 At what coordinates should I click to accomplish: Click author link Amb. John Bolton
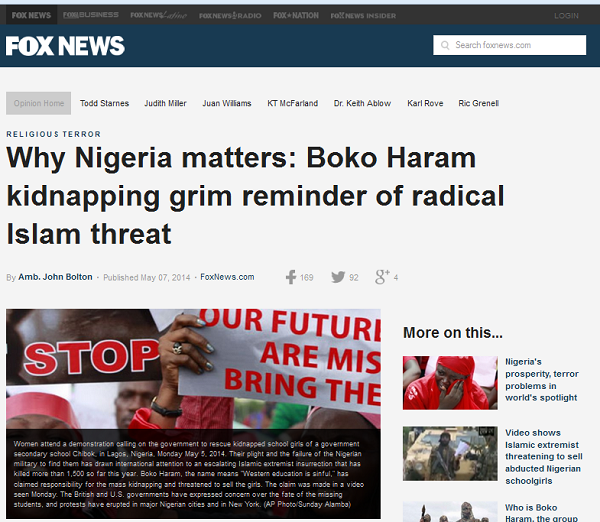coord(55,277)
